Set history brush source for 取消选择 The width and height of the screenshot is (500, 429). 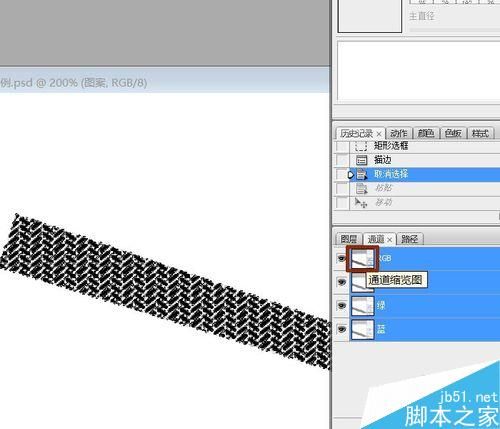click(341, 174)
